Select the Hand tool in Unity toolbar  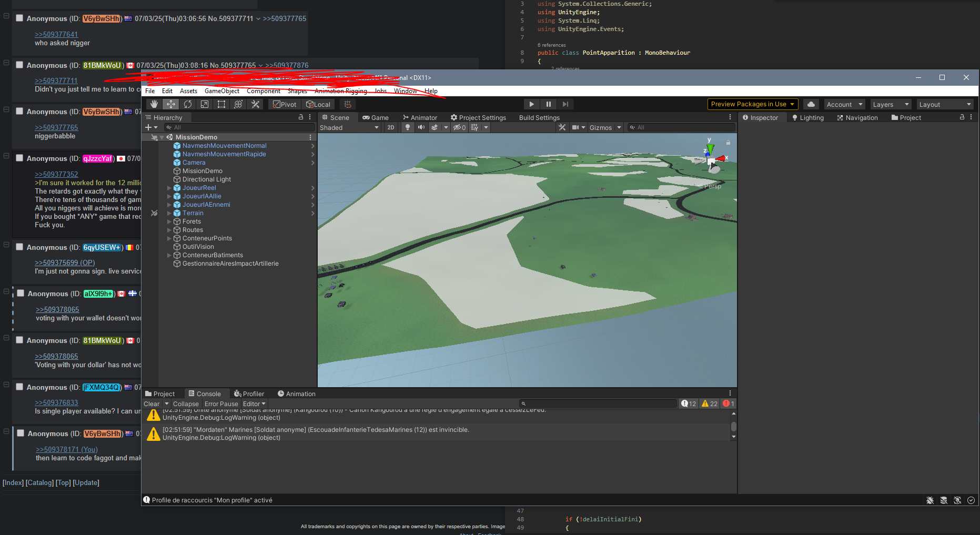click(x=154, y=104)
